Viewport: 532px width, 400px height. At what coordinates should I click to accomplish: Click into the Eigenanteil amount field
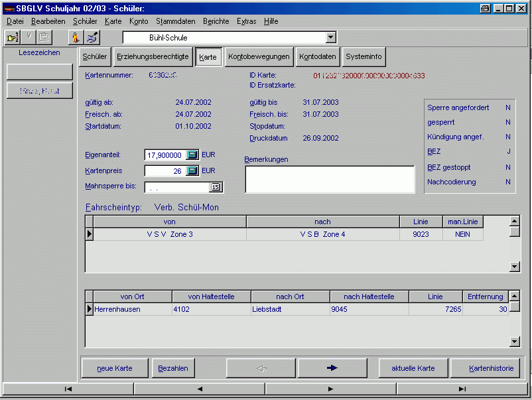click(165, 155)
